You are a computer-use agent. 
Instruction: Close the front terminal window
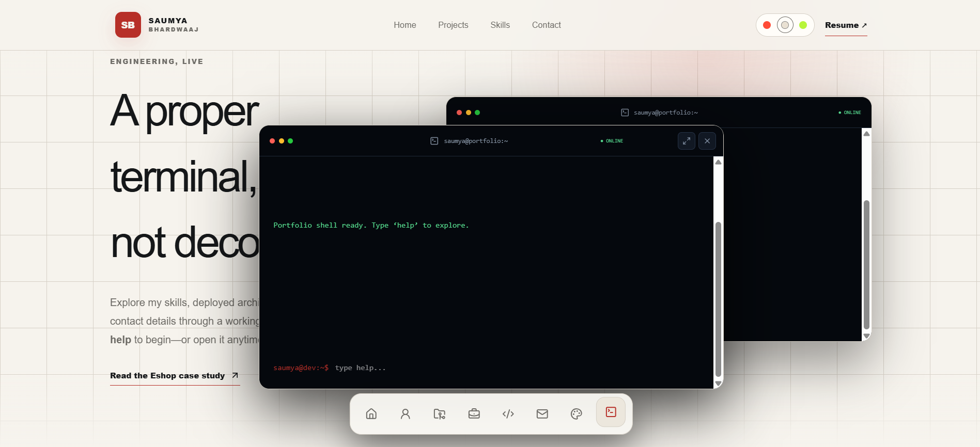(707, 141)
